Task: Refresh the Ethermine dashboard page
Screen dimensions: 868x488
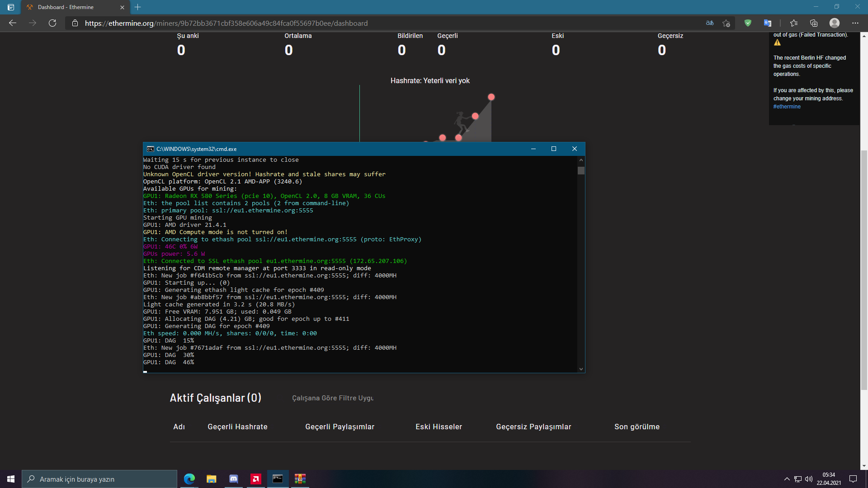Action: point(52,23)
